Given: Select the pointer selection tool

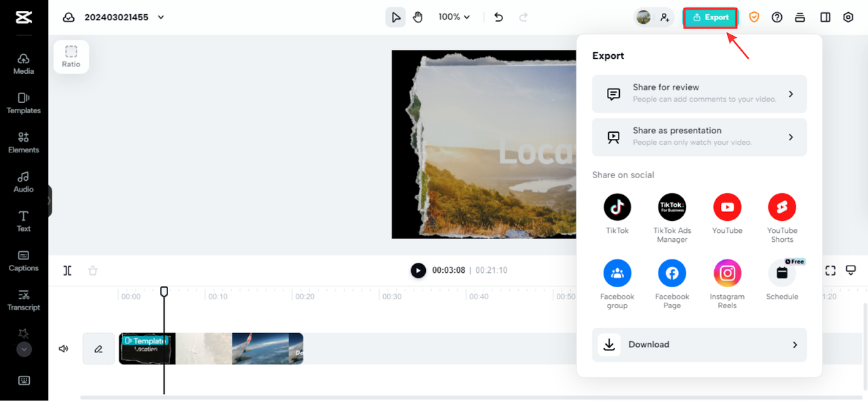Looking at the screenshot, I should [395, 17].
